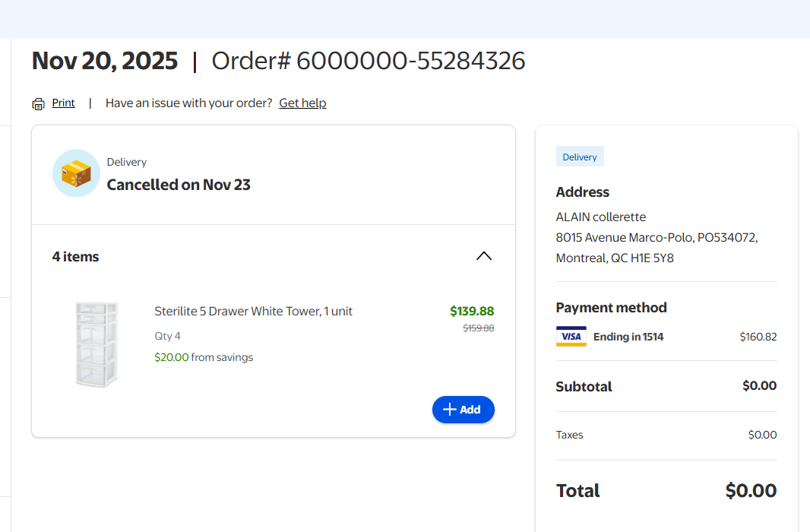
Task: Collapse the 4 items section chevron
Action: (483, 256)
